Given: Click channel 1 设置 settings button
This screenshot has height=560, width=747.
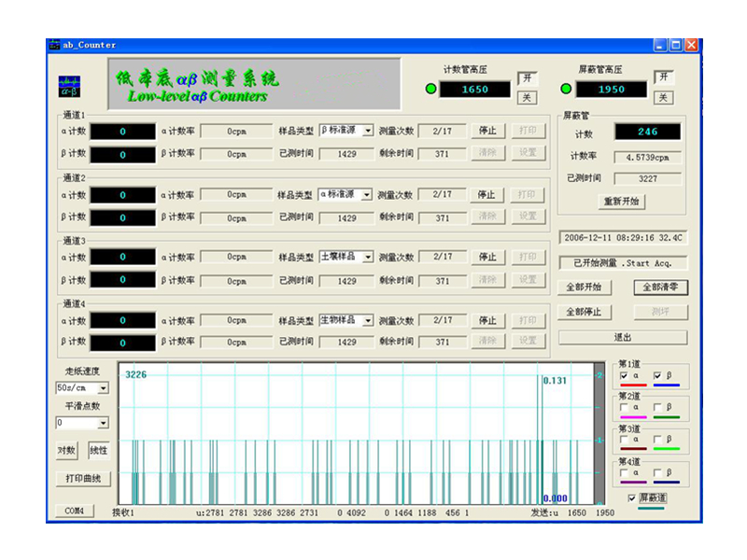Looking at the screenshot, I should [529, 153].
